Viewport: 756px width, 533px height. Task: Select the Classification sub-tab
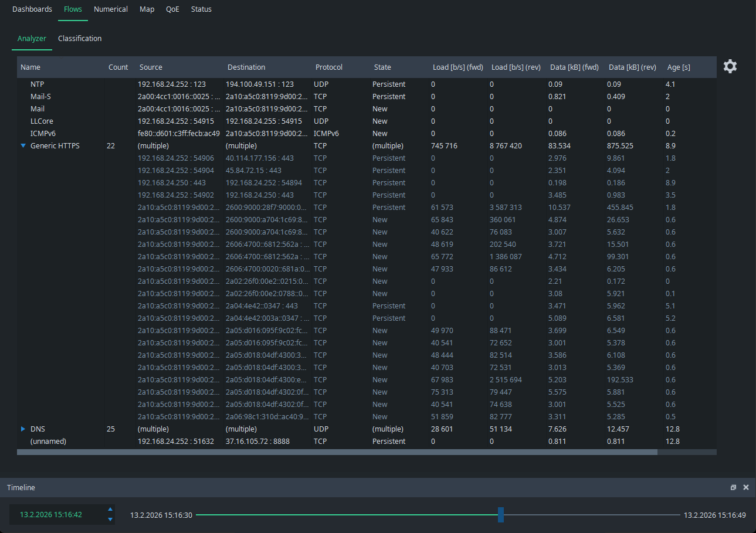(80, 39)
